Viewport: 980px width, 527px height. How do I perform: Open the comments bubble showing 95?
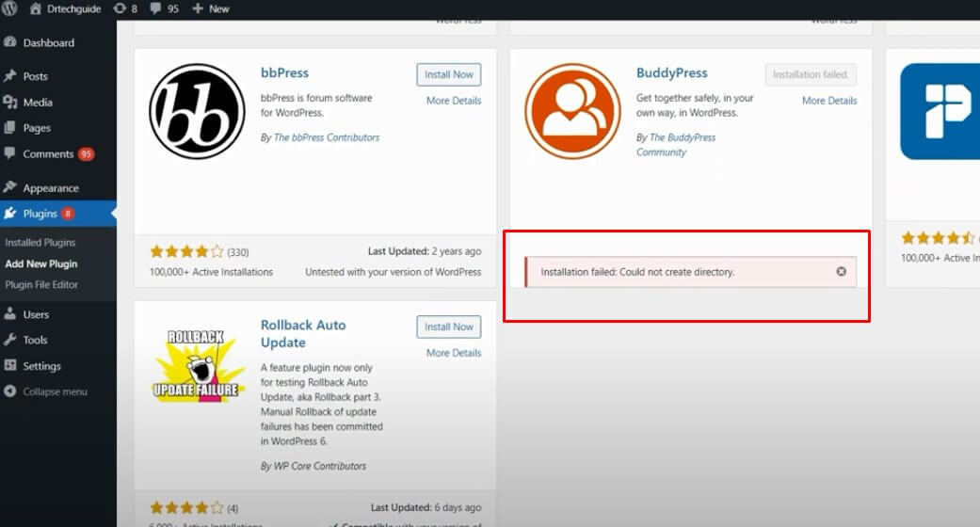coord(155,8)
